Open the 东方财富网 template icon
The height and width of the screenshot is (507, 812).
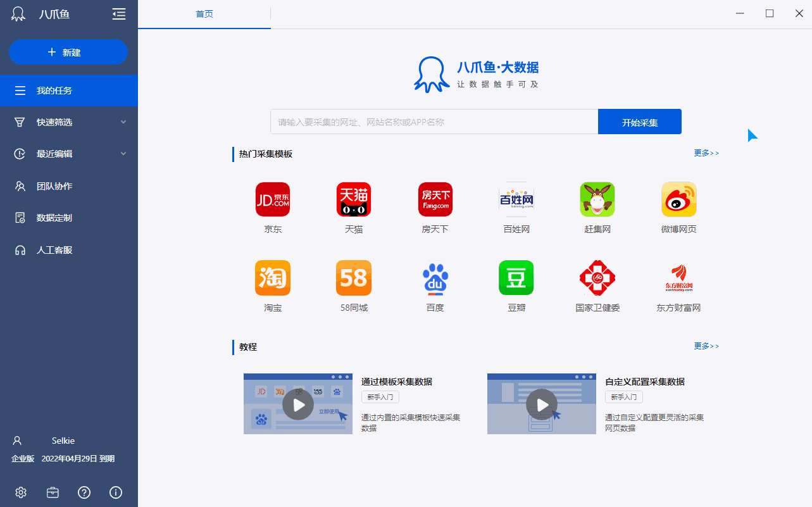[x=679, y=278]
